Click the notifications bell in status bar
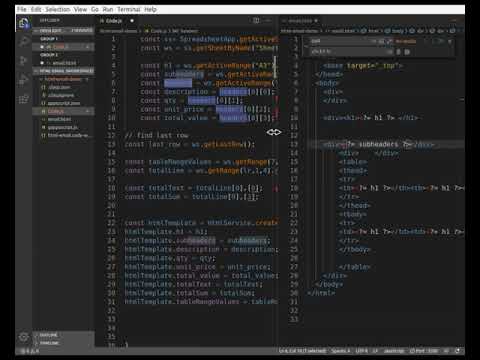 [x=458, y=351]
